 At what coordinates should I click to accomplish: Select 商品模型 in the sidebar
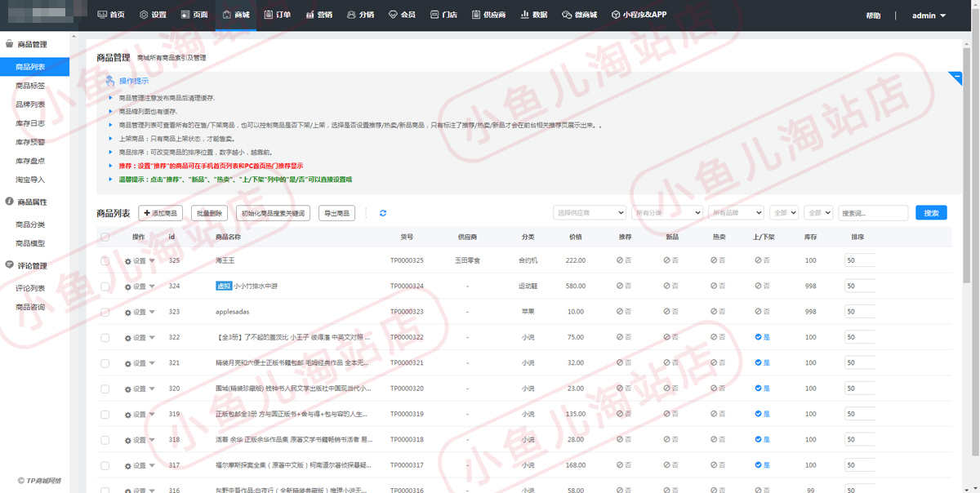(x=30, y=243)
